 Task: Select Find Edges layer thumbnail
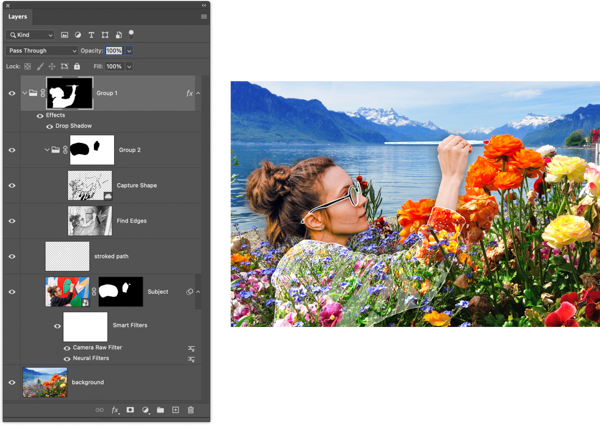[x=90, y=221]
